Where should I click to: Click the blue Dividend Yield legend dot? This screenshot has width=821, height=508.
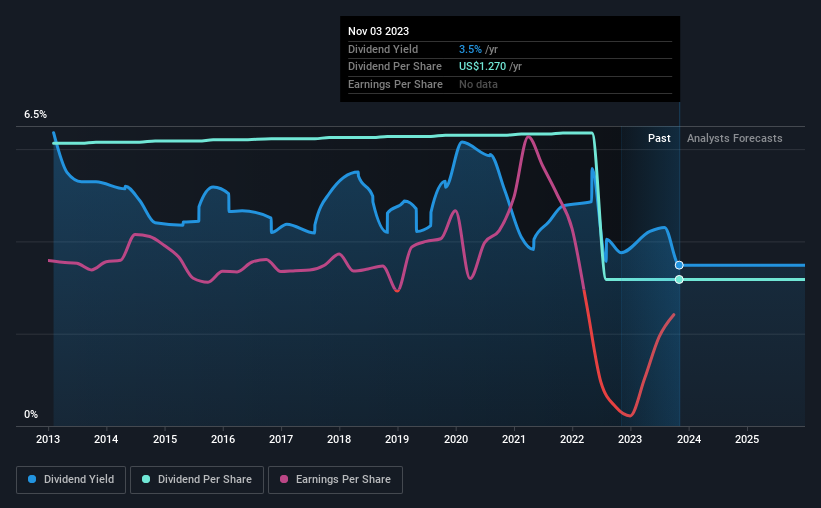tap(32, 479)
